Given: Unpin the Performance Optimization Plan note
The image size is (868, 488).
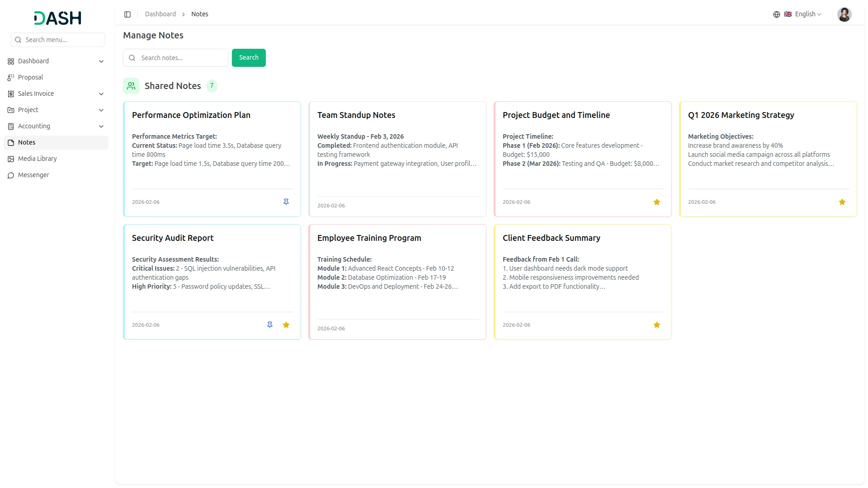Looking at the screenshot, I should click(x=286, y=202).
